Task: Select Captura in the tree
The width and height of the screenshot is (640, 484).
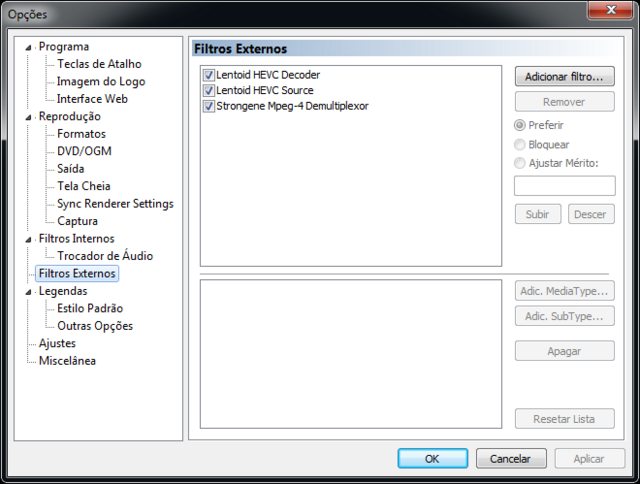Action: point(77,221)
